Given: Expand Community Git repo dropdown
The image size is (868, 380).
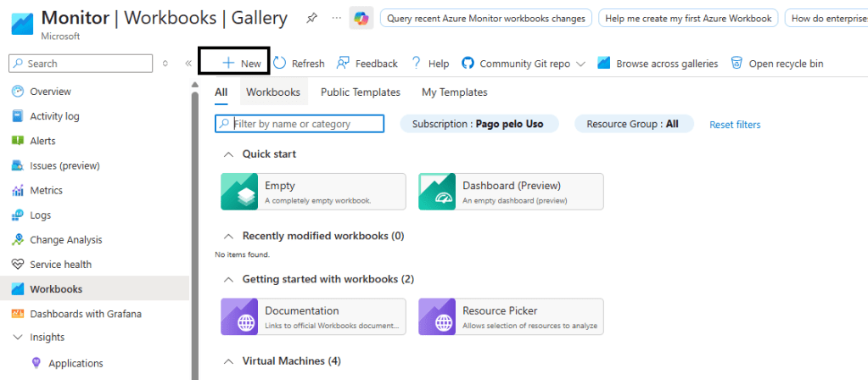Looking at the screenshot, I should 580,64.
